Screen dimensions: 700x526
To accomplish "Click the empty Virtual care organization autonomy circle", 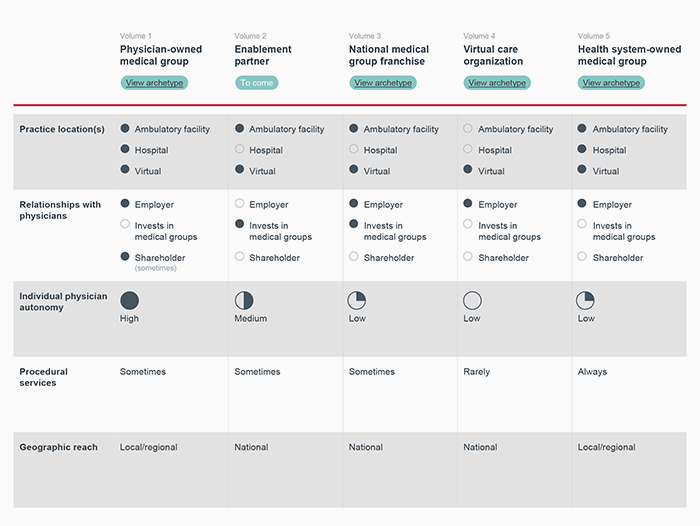I will (472, 300).
